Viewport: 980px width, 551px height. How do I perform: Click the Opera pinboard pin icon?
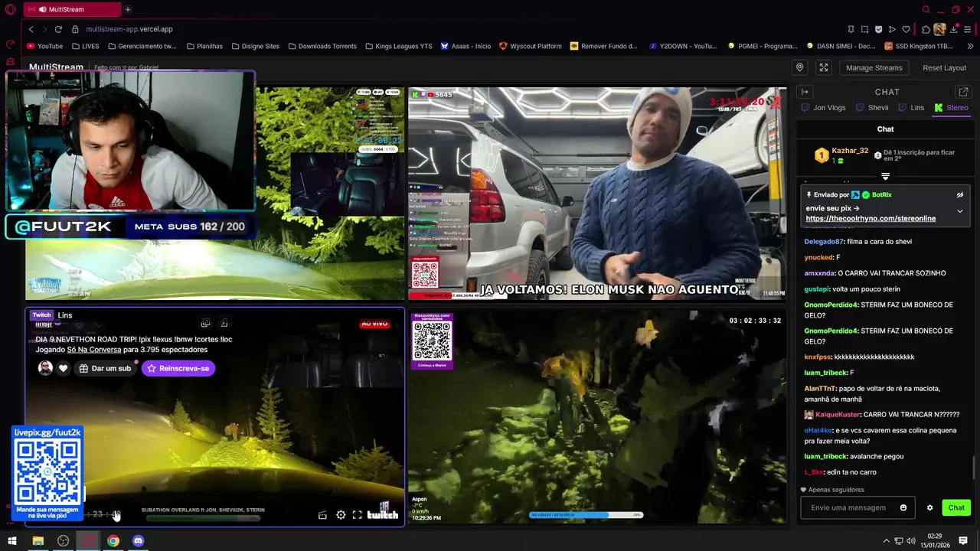click(x=851, y=29)
